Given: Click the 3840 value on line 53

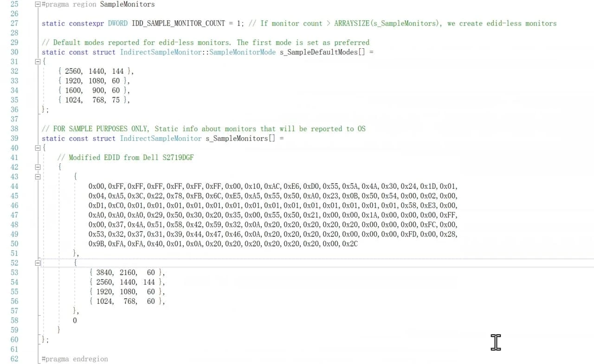Looking at the screenshot, I should (104, 273).
